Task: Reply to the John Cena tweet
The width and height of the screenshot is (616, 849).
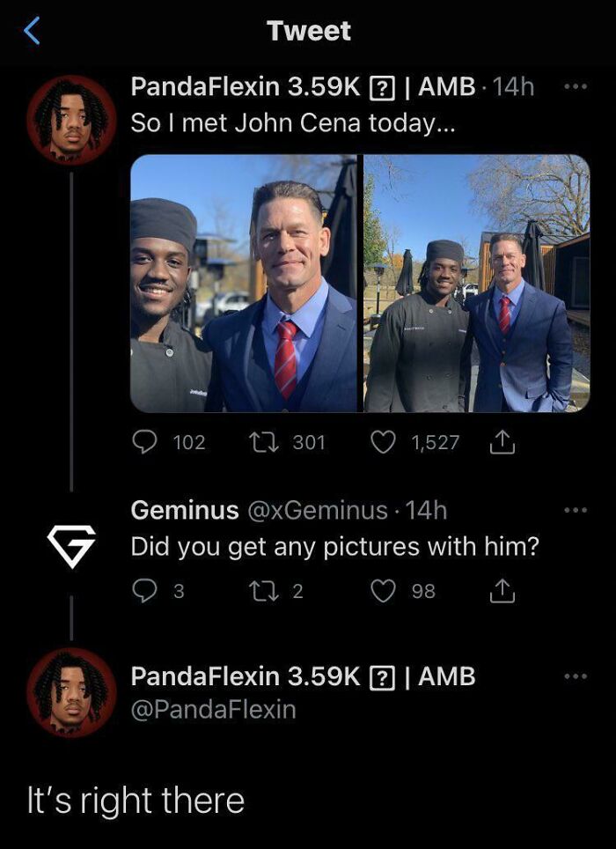Action: (x=144, y=441)
